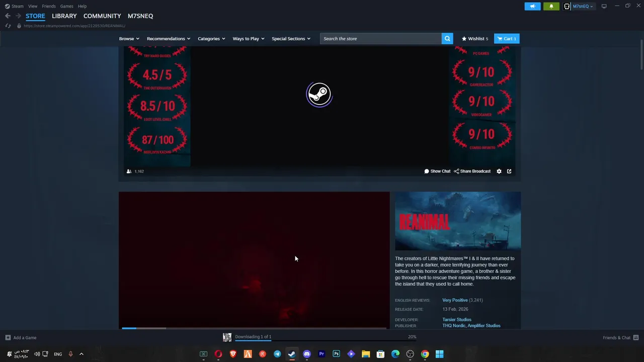Click Share Broadcast
This screenshot has height=362, width=644.
(472, 171)
